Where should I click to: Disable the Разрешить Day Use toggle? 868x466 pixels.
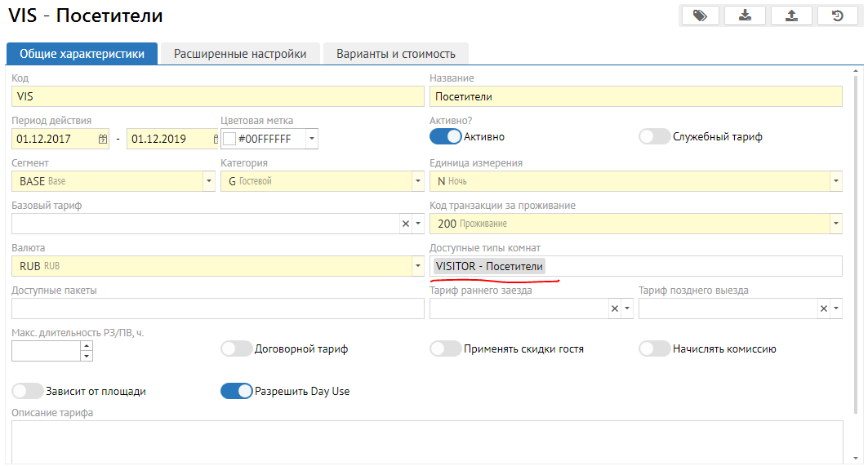pyautogui.click(x=236, y=391)
